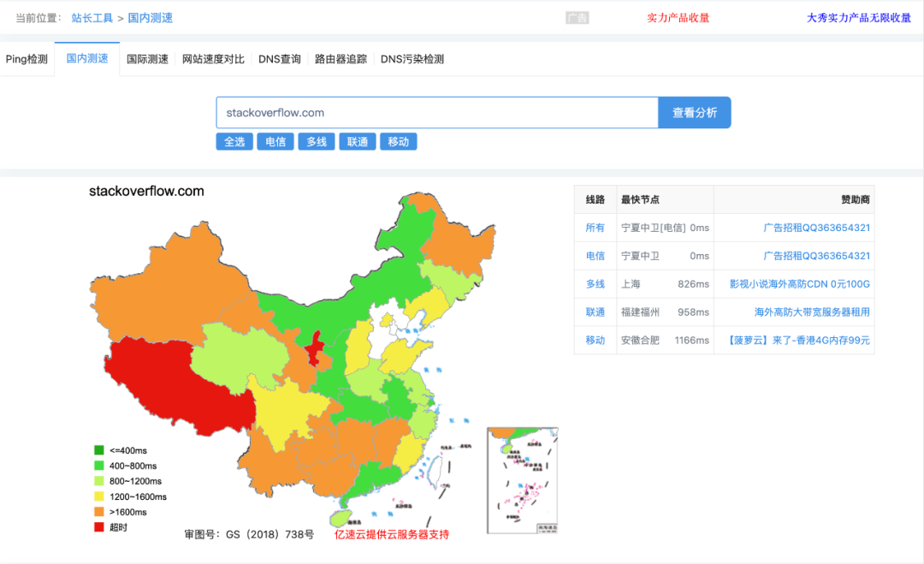Open sponsor link in the 电信 row
924x564 pixels.
coord(817,256)
